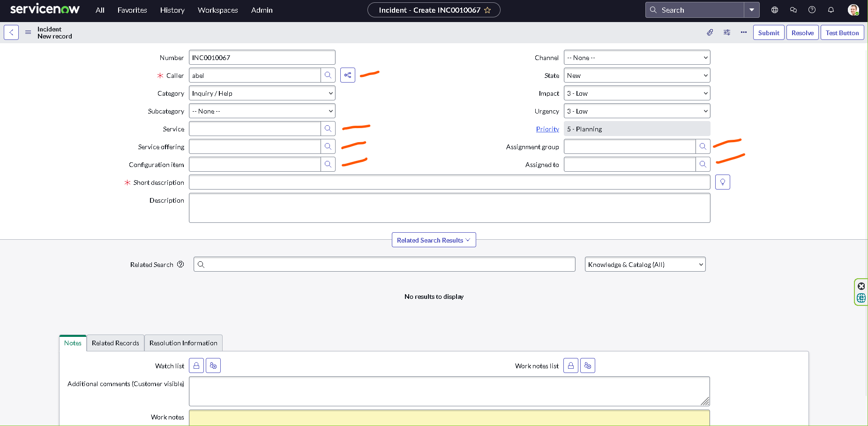The image size is (868, 426).
Task: Open the Assignment group lookup icon
Action: pyautogui.click(x=703, y=147)
